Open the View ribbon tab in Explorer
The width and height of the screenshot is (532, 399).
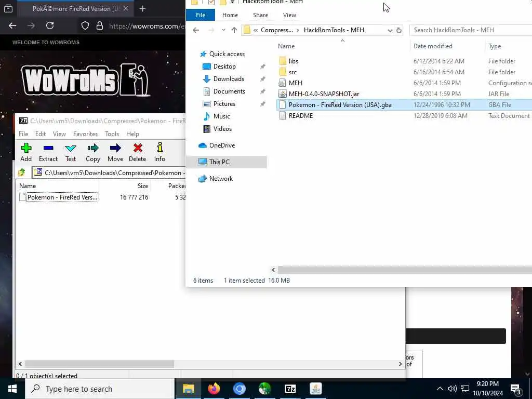tap(289, 15)
